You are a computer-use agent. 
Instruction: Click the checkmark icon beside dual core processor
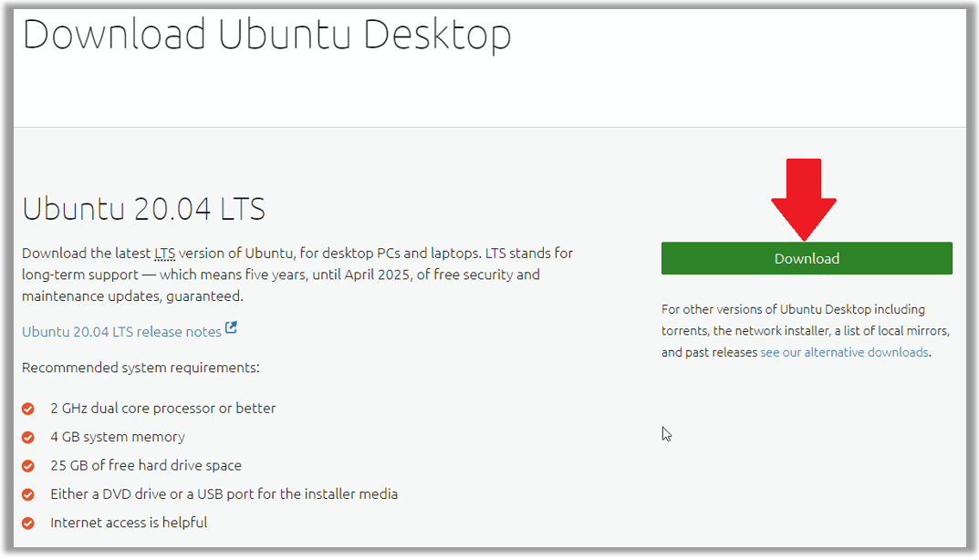[28, 409]
